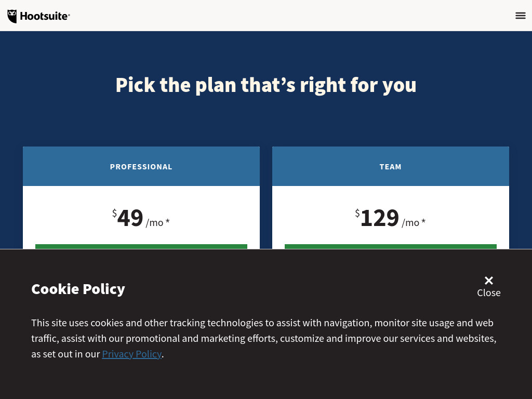This screenshot has height=399, width=532.
Task: Click the Hootsuite owl logo icon
Action: tap(12, 16)
